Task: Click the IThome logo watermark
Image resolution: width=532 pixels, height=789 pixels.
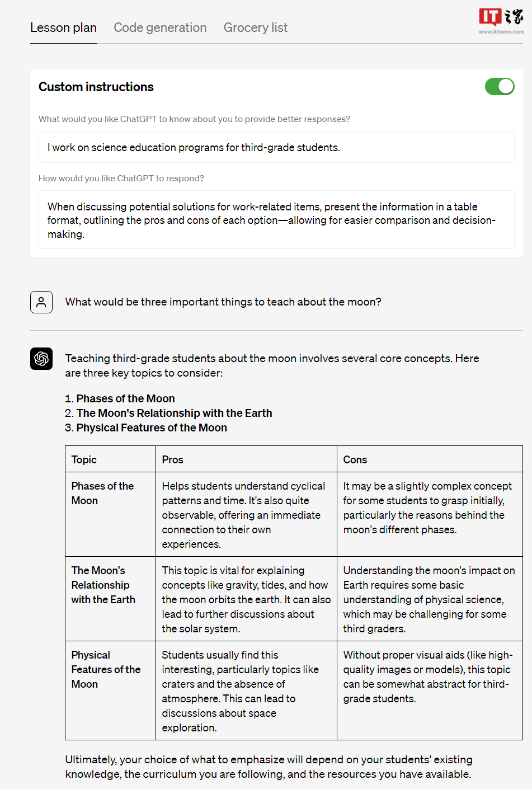Action: [x=501, y=17]
